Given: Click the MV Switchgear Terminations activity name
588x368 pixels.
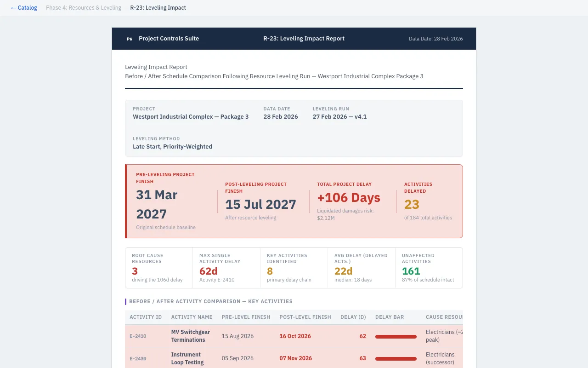Looking at the screenshot, I should coord(190,336).
